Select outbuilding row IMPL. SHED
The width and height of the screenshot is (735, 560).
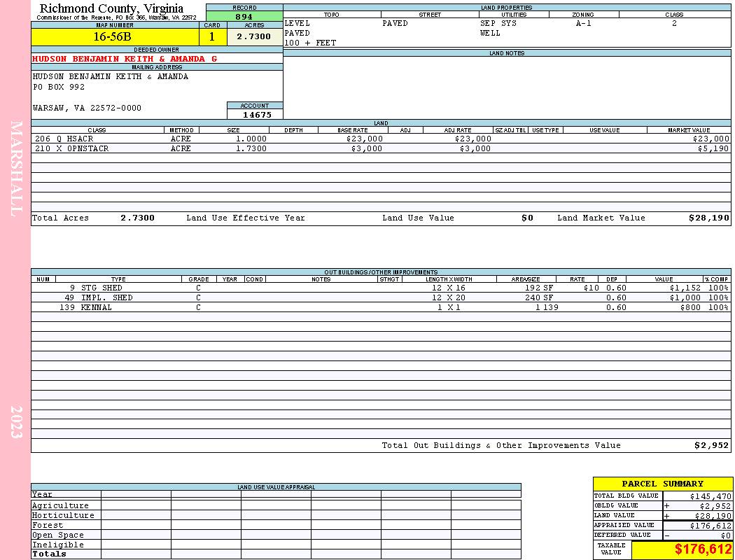381,298
